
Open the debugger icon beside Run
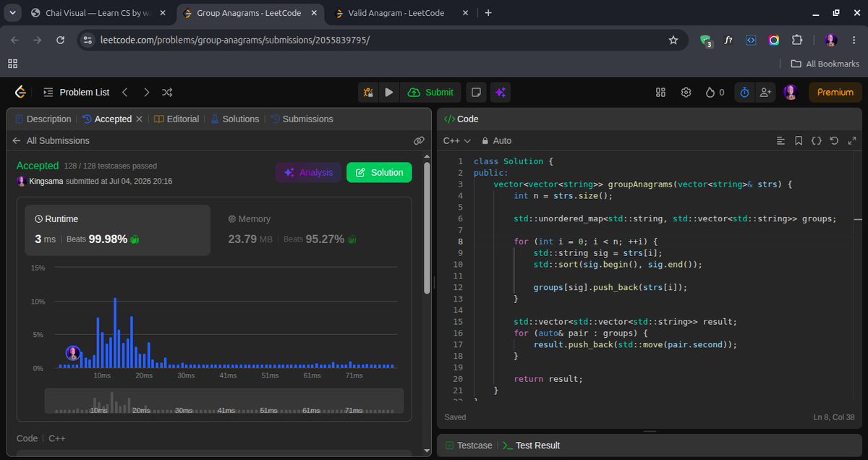pos(369,92)
